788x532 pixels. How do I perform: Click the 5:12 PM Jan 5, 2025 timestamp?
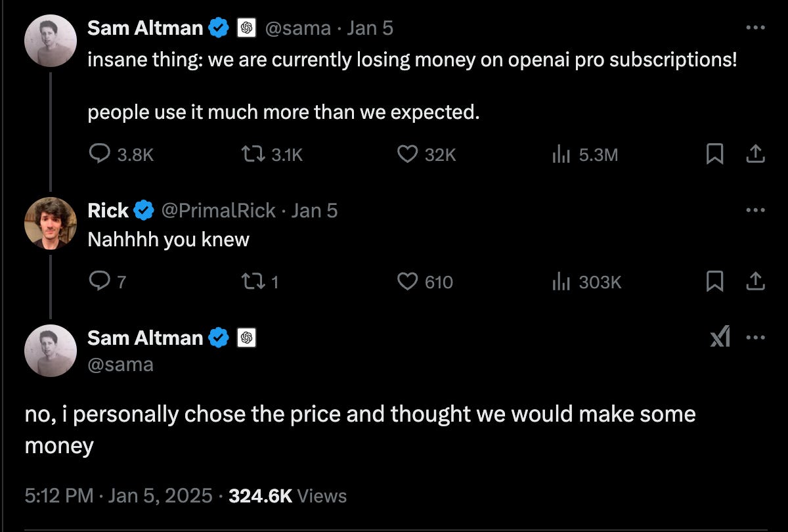[x=119, y=495]
